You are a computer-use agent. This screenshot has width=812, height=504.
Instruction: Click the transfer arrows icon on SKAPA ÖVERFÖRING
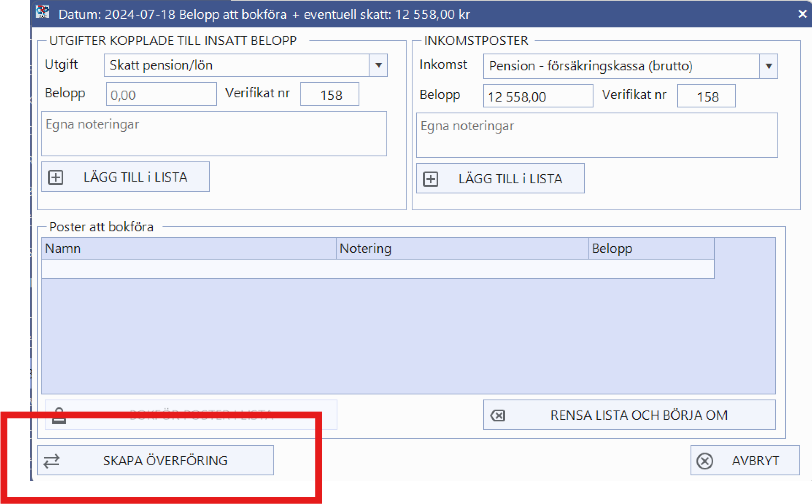[51, 461]
